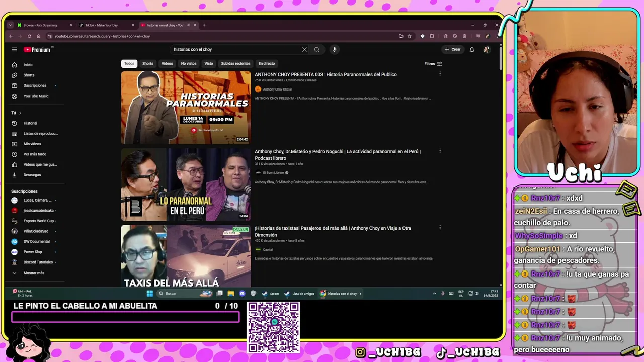
Task: Open options for Historias de taxistas video
Action: pyautogui.click(x=440, y=227)
